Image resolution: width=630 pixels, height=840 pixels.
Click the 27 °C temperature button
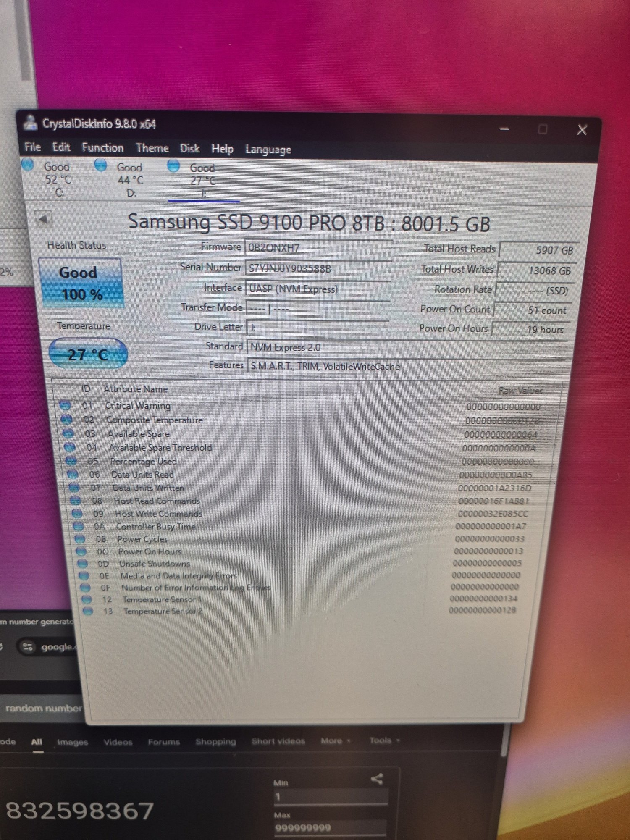(x=88, y=354)
